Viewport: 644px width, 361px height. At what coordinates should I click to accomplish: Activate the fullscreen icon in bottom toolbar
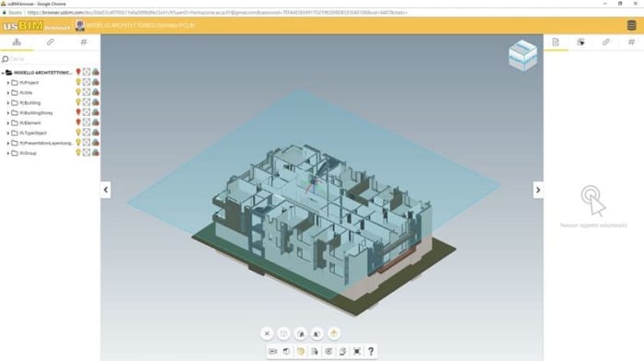pyautogui.click(x=357, y=351)
